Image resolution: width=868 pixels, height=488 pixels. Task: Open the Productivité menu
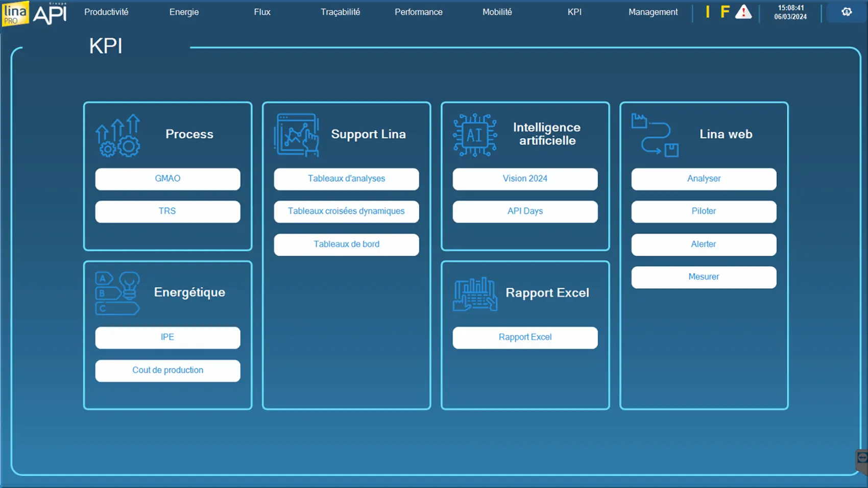[106, 12]
